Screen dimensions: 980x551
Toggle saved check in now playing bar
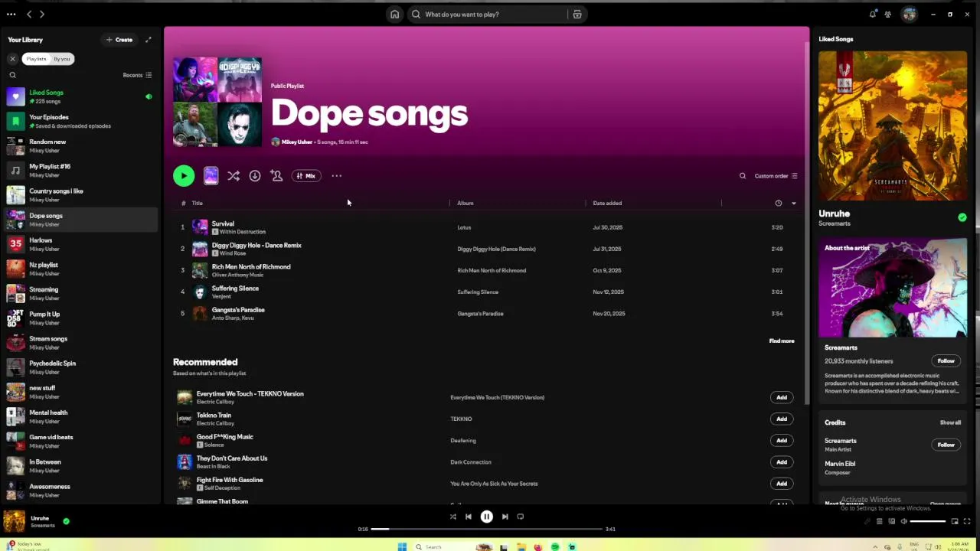[x=66, y=521]
